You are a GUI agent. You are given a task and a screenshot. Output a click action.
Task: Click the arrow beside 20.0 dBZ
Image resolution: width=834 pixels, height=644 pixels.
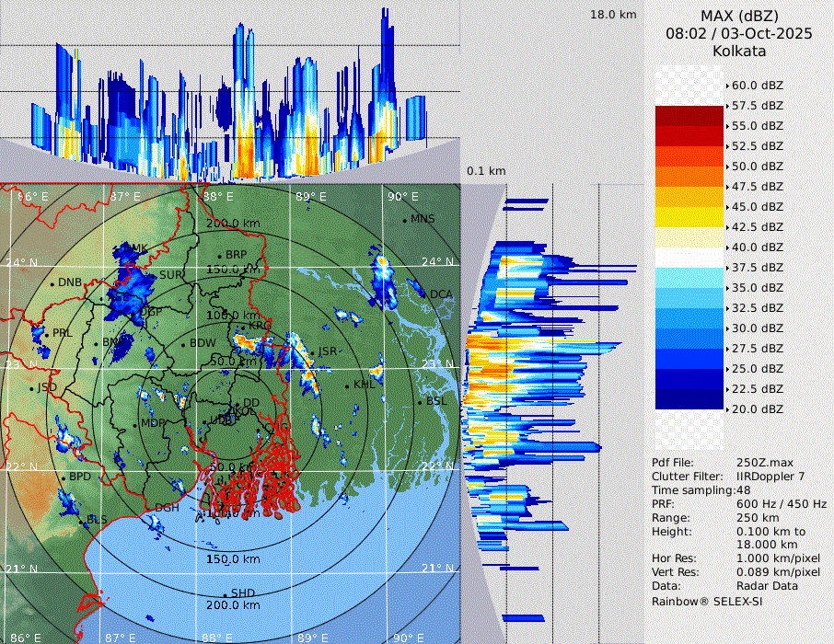pos(727,408)
